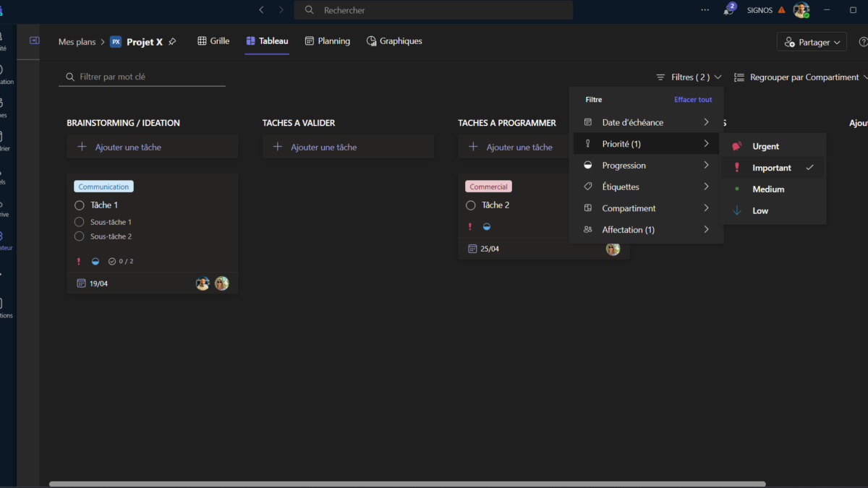Mark Tâche 2 as complete
The height and width of the screenshot is (488, 868).
471,205
